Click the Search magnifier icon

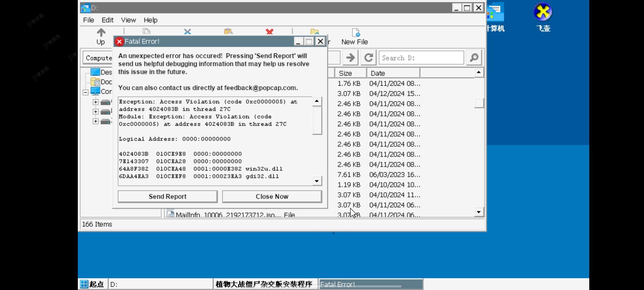[x=474, y=57]
